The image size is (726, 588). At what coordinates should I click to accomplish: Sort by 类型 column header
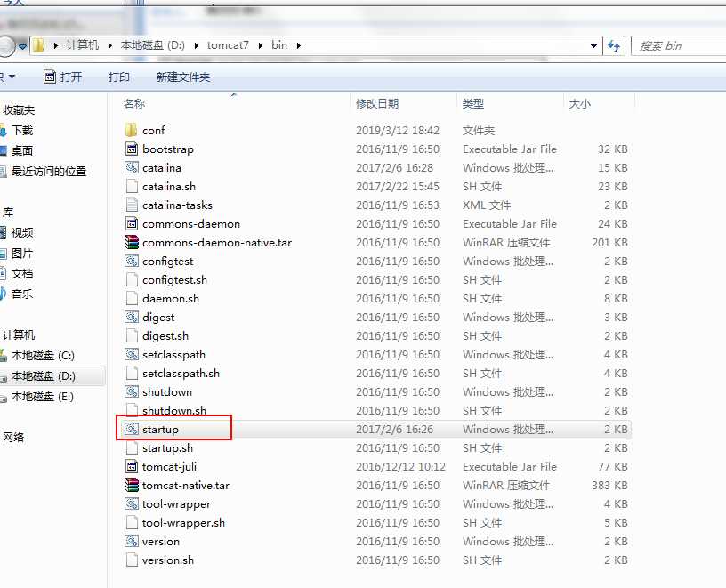[x=472, y=103]
